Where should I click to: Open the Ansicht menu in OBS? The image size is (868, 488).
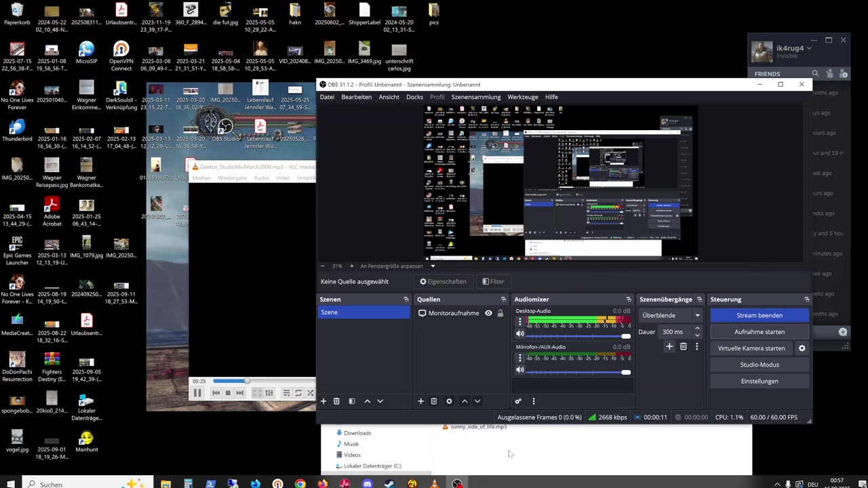pyautogui.click(x=389, y=97)
